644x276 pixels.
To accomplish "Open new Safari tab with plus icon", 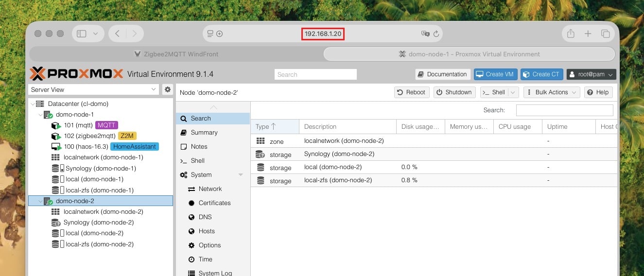I will (588, 34).
